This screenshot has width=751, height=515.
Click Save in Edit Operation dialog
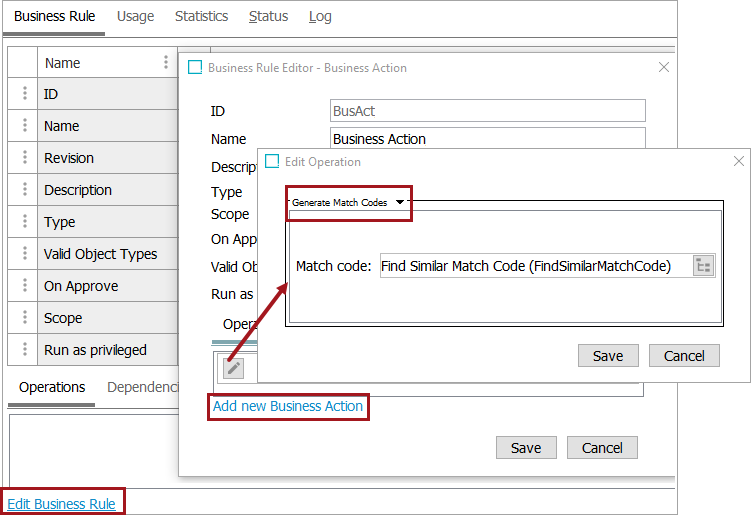pyautogui.click(x=608, y=356)
